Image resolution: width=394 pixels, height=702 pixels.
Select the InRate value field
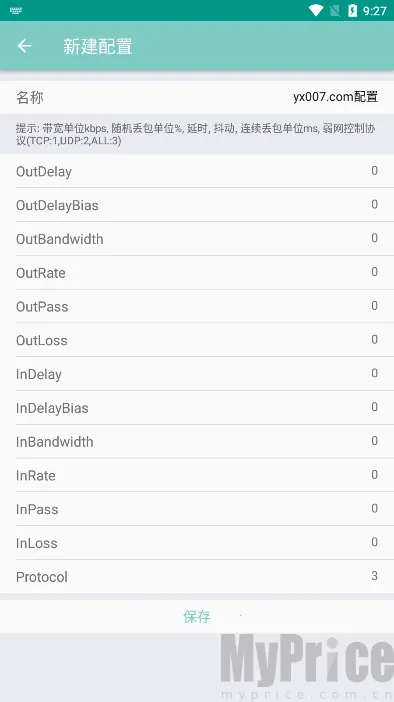pyautogui.click(x=374, y=475)
